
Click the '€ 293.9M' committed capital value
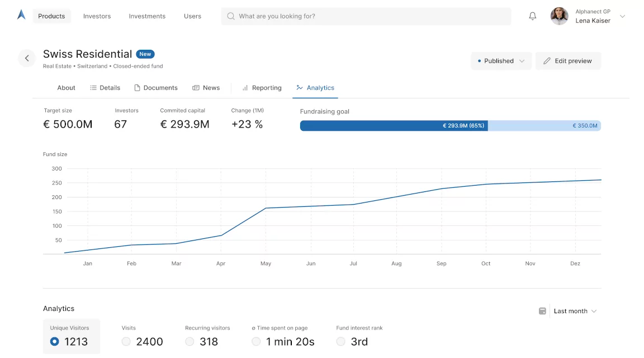(185, 124)
